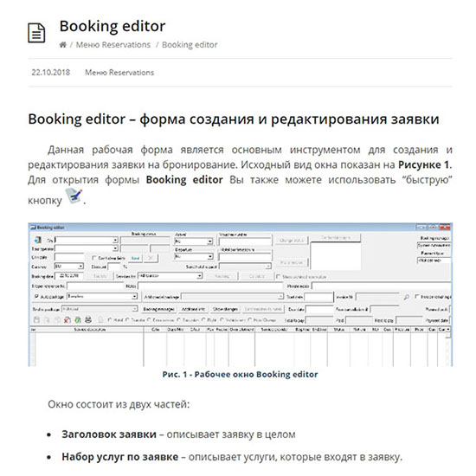Click the bold text Рисунке 1
Image resolution: width=476 pixels, height=476 pixels.
tap(424, 164)
